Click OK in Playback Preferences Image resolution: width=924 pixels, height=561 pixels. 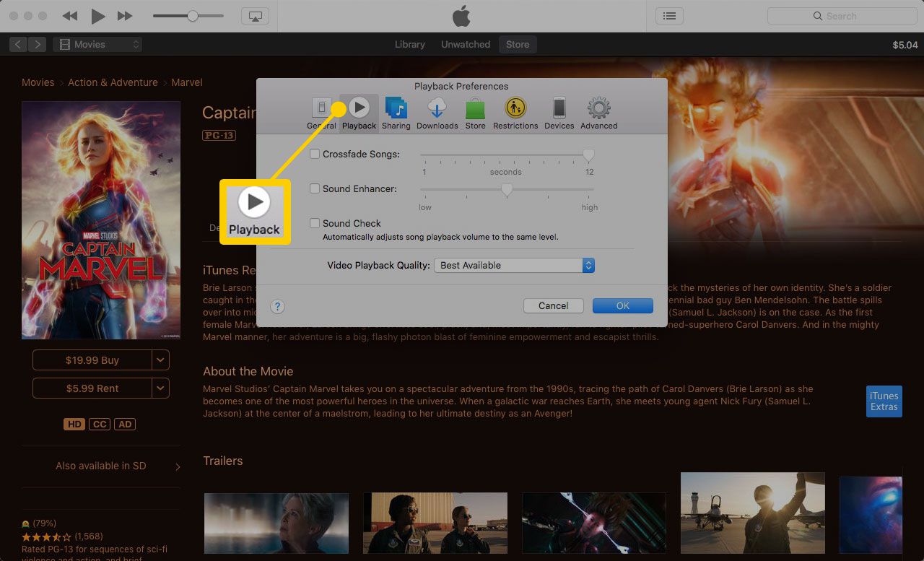623,305
